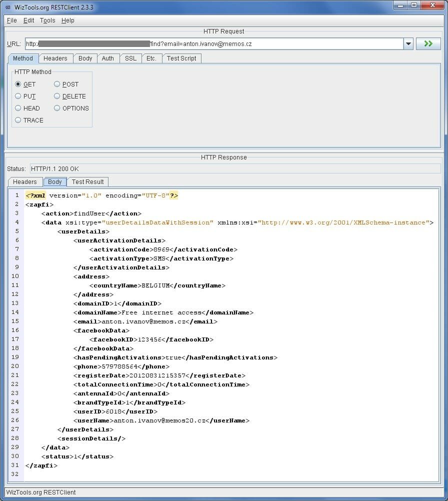The height and width of the screenshot is (501, 448).
Task: Open the File menu
Action: pos(11,20)
